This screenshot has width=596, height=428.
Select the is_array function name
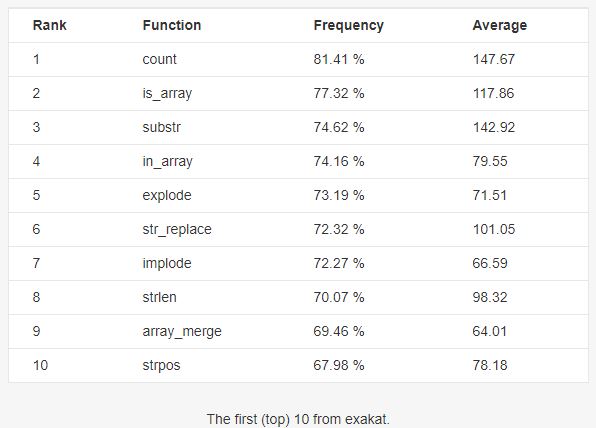point(167,94)
